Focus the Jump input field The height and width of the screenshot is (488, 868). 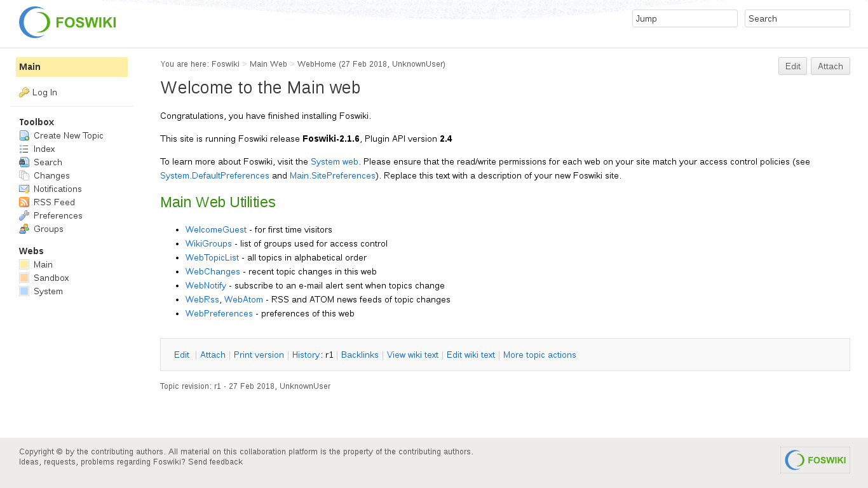[684, 18]
